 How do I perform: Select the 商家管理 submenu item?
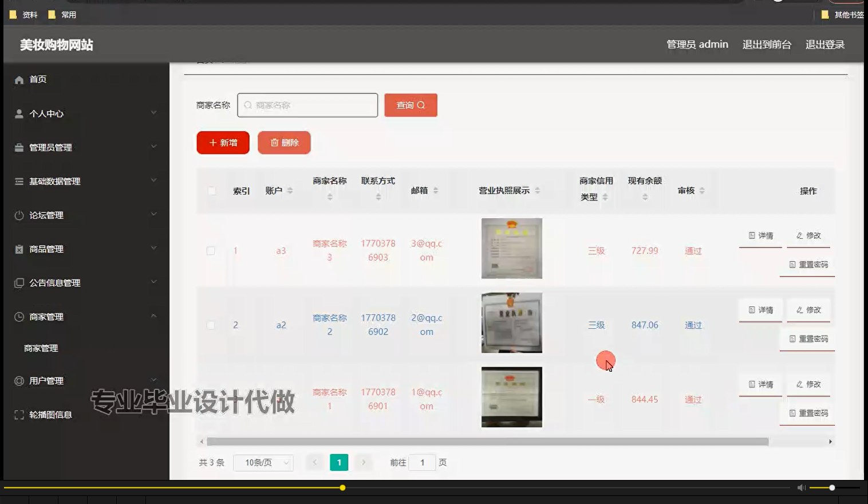[41, 348]
